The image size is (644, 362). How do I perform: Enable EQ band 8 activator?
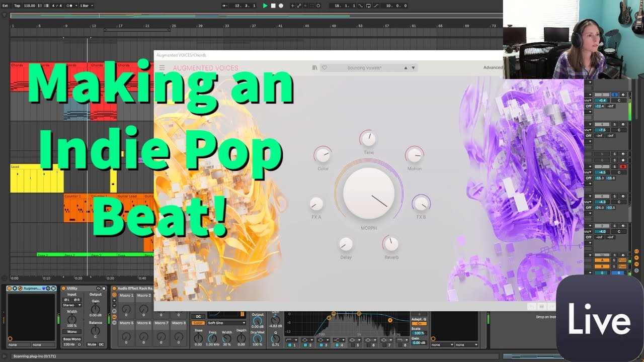pyautogui.click(x=400, y=345)
